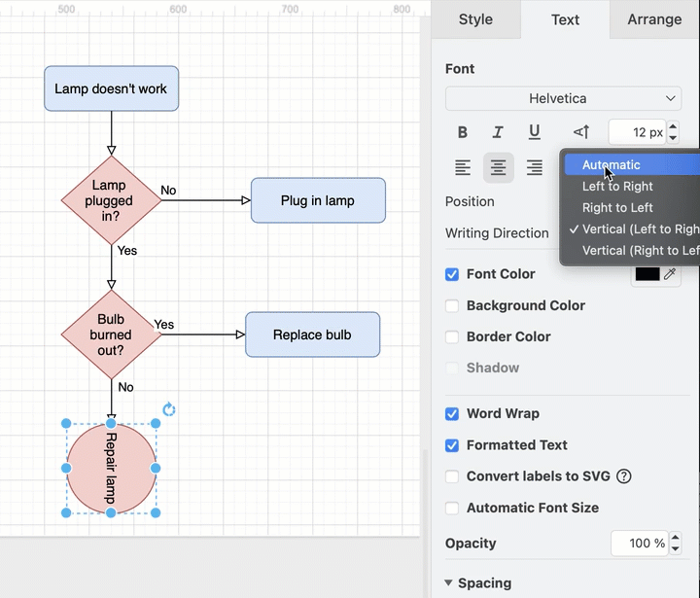
Task: Enable Convert labels to SVG
Action: (452, 476)
